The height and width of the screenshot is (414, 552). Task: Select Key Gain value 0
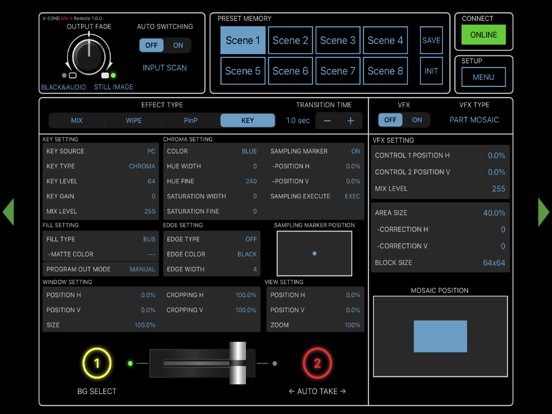tap(153, 196)
